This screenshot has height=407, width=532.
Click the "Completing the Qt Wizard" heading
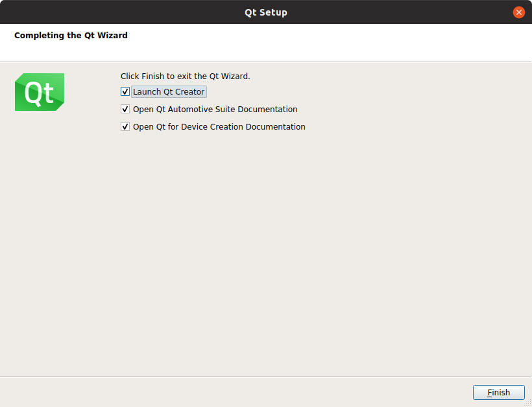click(71, 36)
